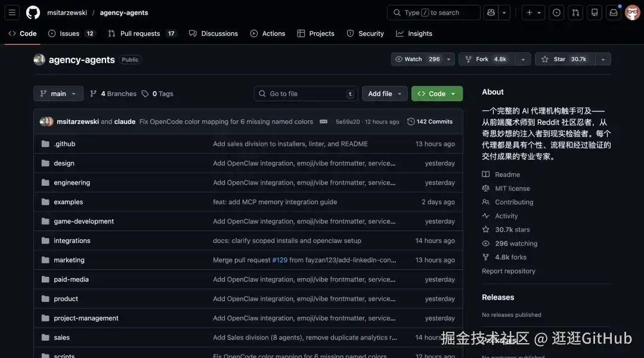The height and width of the screenshot is (358, 644).
Task: Click the Contributing people icon
Action: (486, 202)
